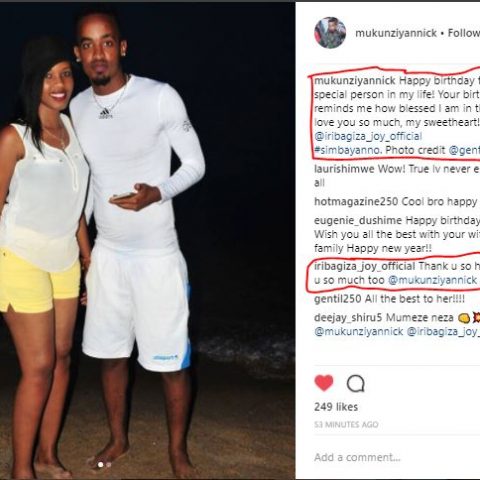Viewport: 480px width, 480px height.
Task: Select the first carousel dot indicator
Action: coord(100,464)
